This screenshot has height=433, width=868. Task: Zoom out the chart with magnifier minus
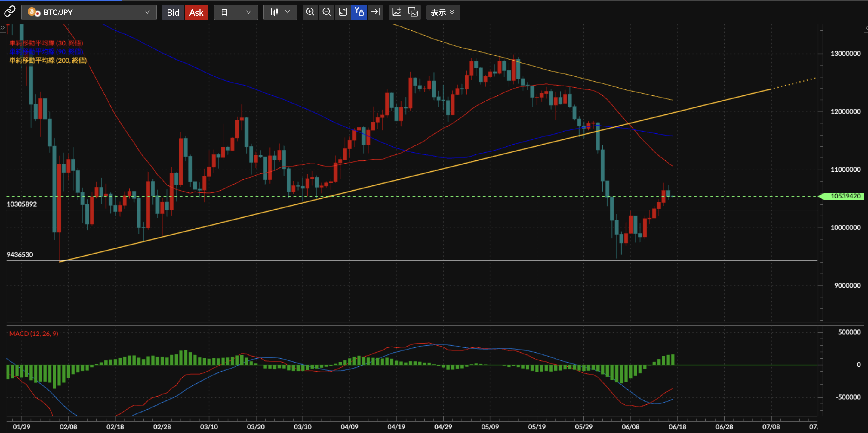(x=326, y=12)
